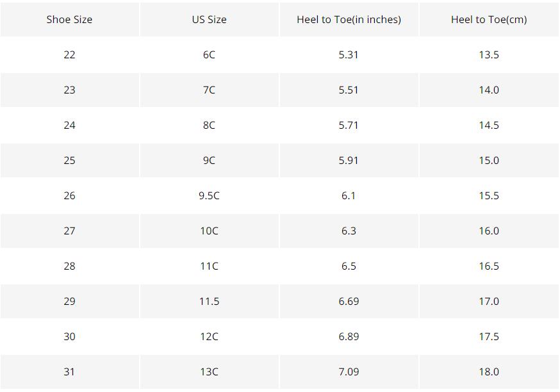The height and width of the screenshot is (392, 560).
Task: Select the 9.5C US size cell
Action: pyautogui.click(x=209, y=195)
